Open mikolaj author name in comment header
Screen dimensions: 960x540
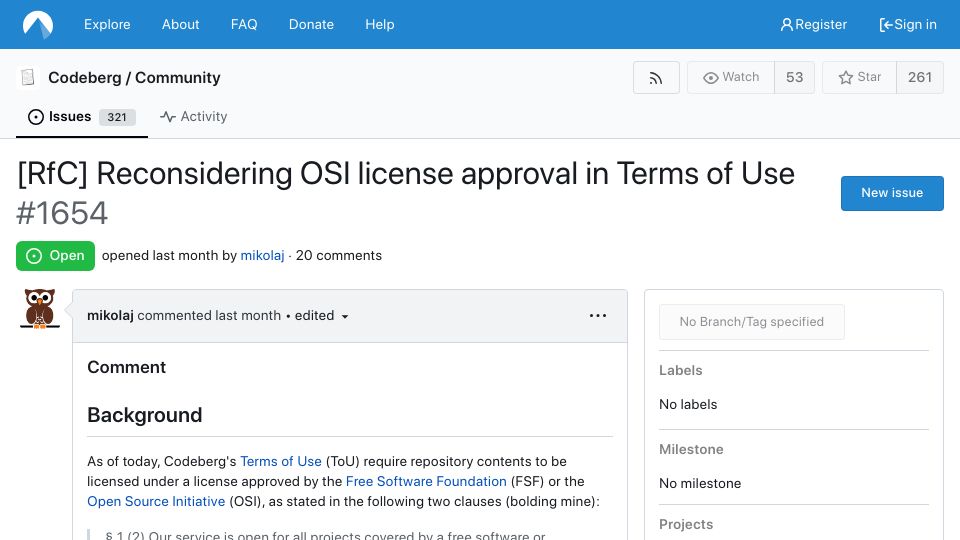point(110,315)
